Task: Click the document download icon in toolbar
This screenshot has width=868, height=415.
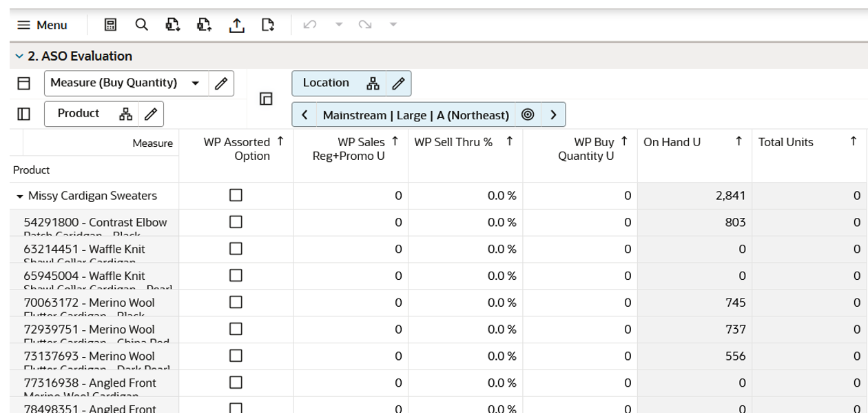Action: point(268,25)
